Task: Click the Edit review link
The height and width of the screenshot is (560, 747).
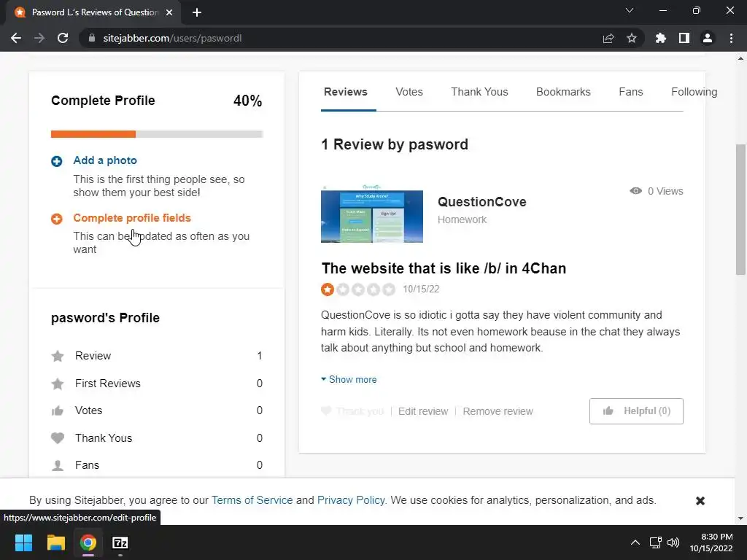Action: 423,411
